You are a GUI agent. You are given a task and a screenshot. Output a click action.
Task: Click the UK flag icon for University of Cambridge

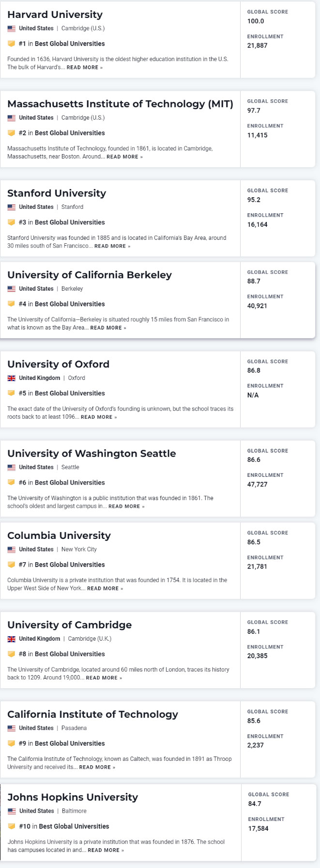pos(12,639)
